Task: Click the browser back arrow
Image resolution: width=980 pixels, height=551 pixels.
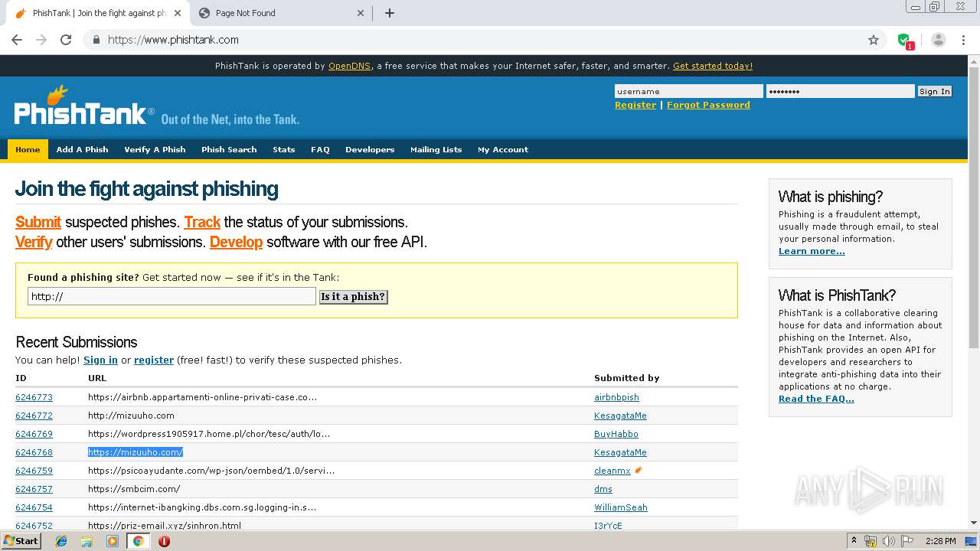Action: coord(17,40)
